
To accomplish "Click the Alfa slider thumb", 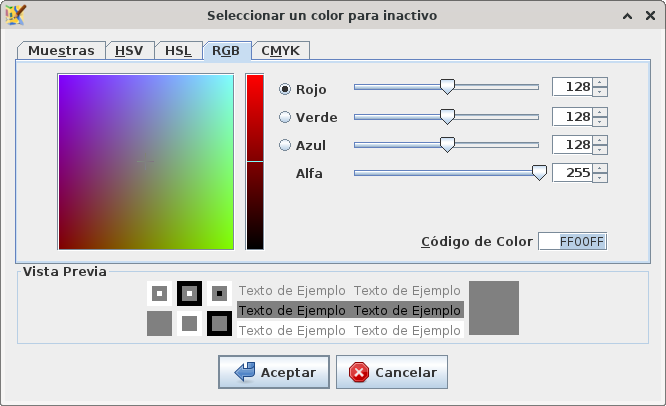I will 539,173.
